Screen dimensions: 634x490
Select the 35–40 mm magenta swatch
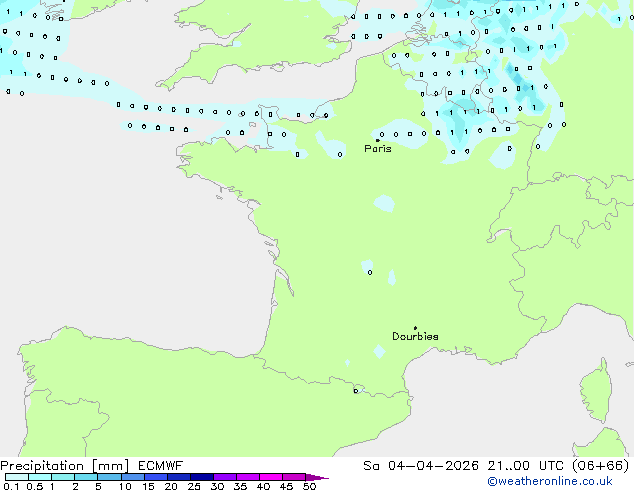[x=248, y=477]
